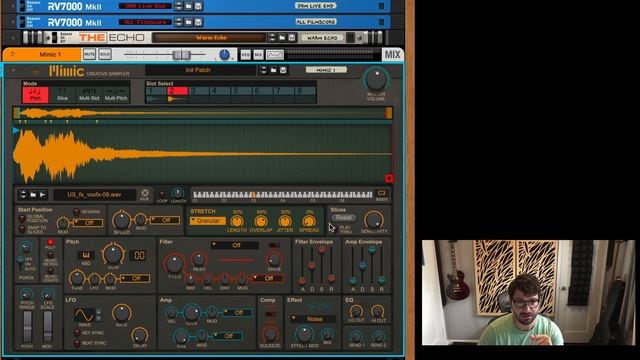Toggle the Comp on/off switch
640x360 pixels.
[270, 314]
